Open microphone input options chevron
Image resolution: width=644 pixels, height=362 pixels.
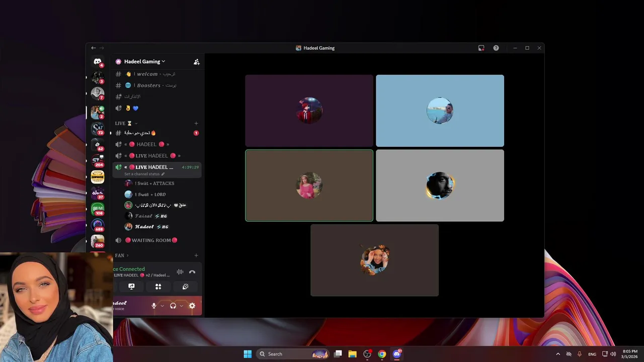162,306
